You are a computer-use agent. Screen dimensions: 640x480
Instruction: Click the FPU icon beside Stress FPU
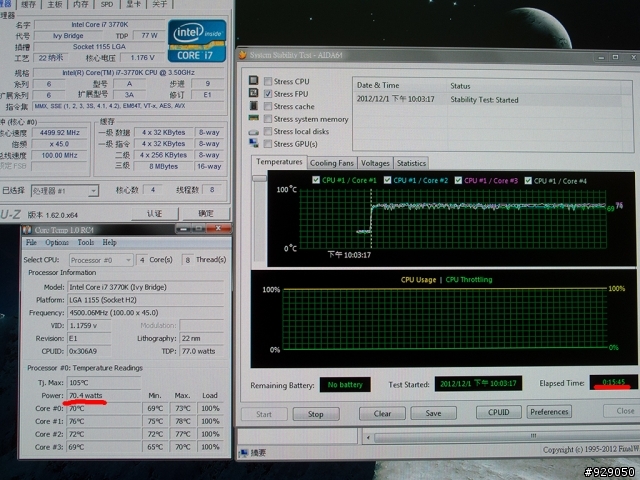click(253, 93)
